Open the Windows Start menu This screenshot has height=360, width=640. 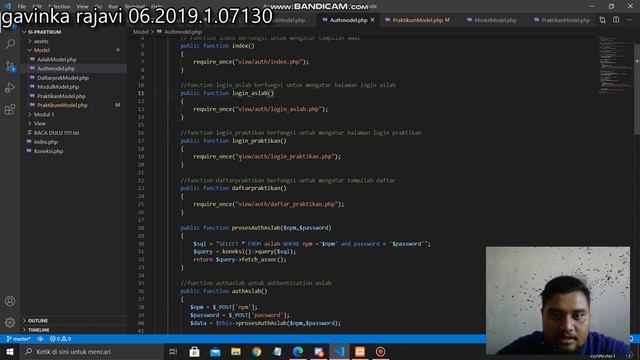point(10,351)
